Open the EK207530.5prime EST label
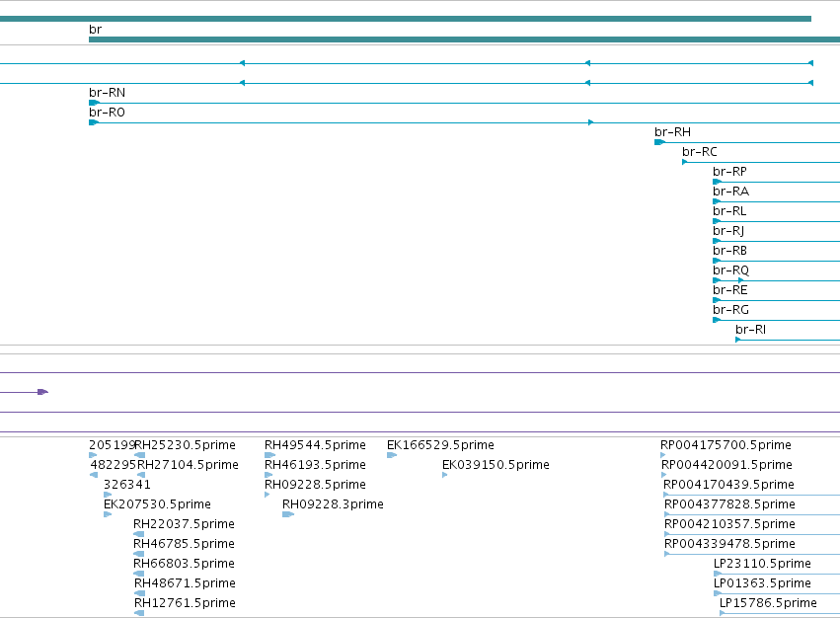Screen dimensions: 840x618 tap(157, 504)
